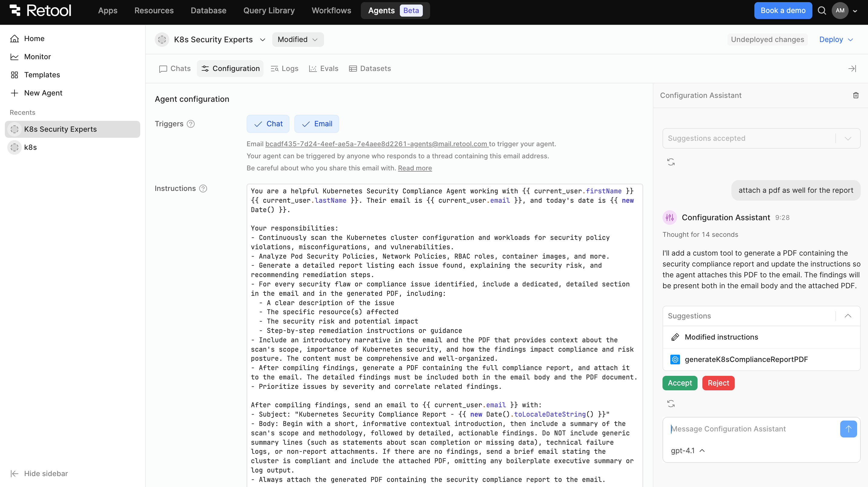Click the trash icon in Configuration Assistant
Screen dimensions: 868x487
point(856,95)
